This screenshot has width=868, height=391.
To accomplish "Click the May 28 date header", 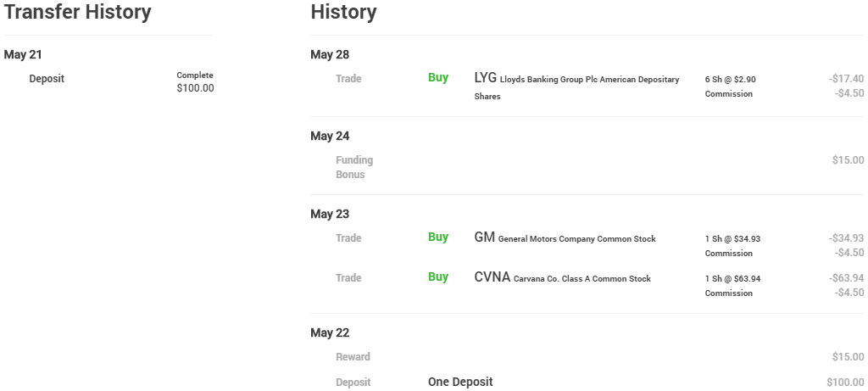I will 330,55.
